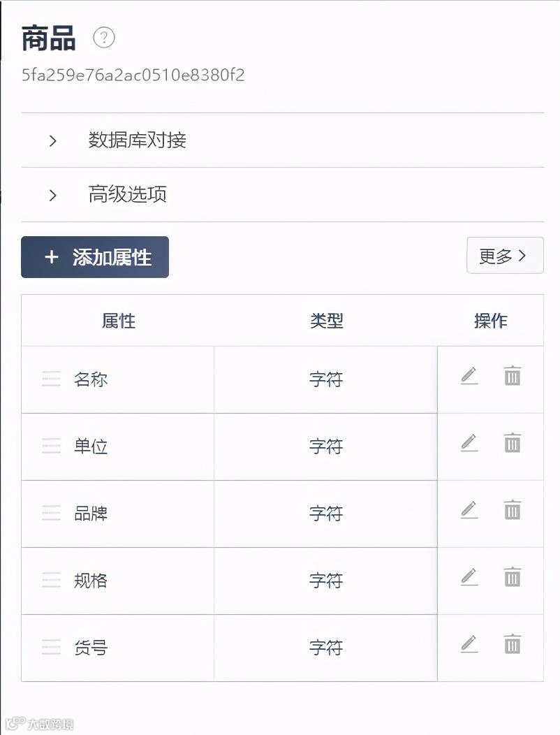Click the 属性 column header
The width and height of the screenshot is (560, 735).
[x=118, y=321]
